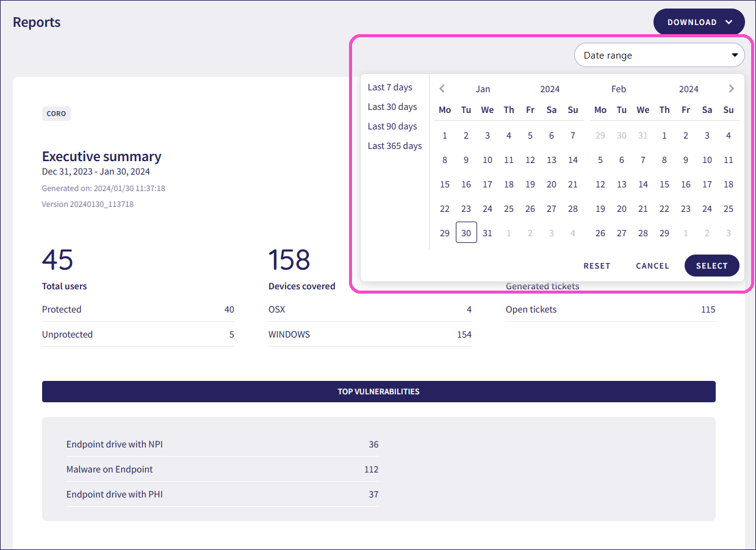Select February 14 as a date
Screen dimensions: 756x550
(x=643, y=184)
